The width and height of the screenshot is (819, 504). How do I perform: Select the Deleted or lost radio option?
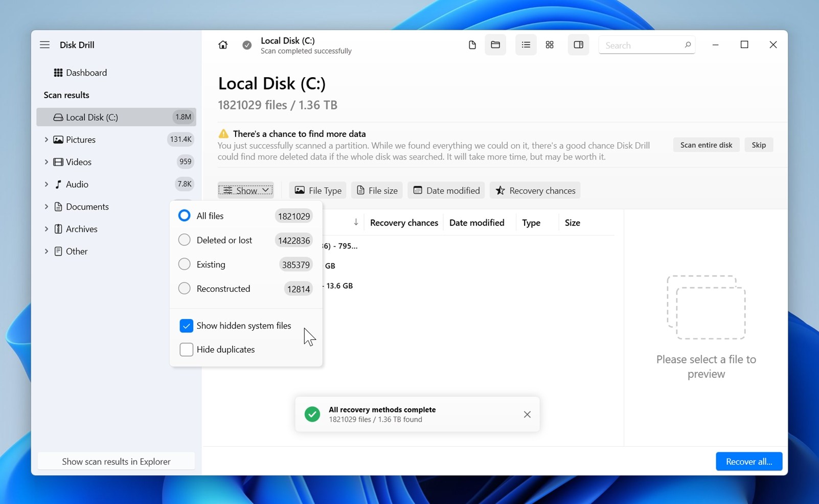184,240
